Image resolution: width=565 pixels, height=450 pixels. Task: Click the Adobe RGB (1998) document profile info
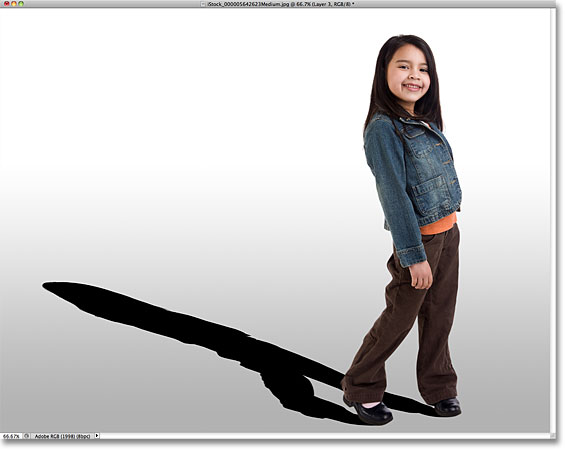tap(62, 436)
